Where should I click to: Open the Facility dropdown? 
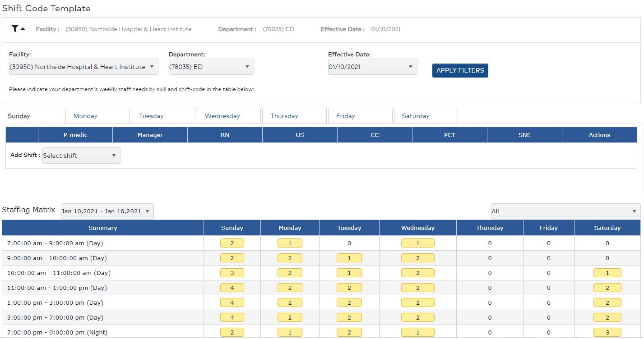coord(83,66)
